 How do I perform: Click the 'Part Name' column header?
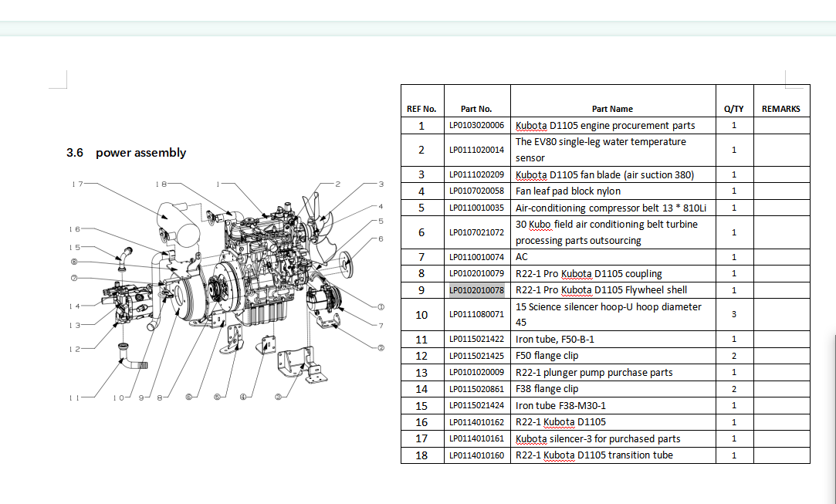click(612, 109)
